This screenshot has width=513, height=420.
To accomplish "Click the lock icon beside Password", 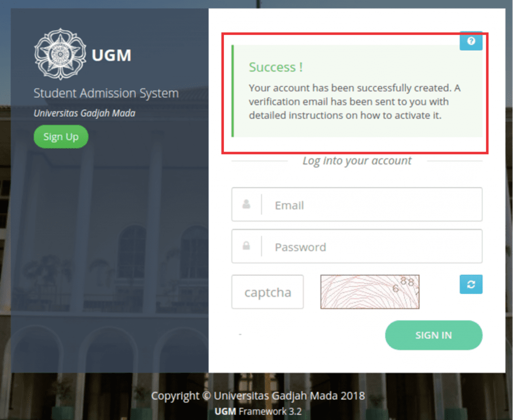I will pos(246,246).
